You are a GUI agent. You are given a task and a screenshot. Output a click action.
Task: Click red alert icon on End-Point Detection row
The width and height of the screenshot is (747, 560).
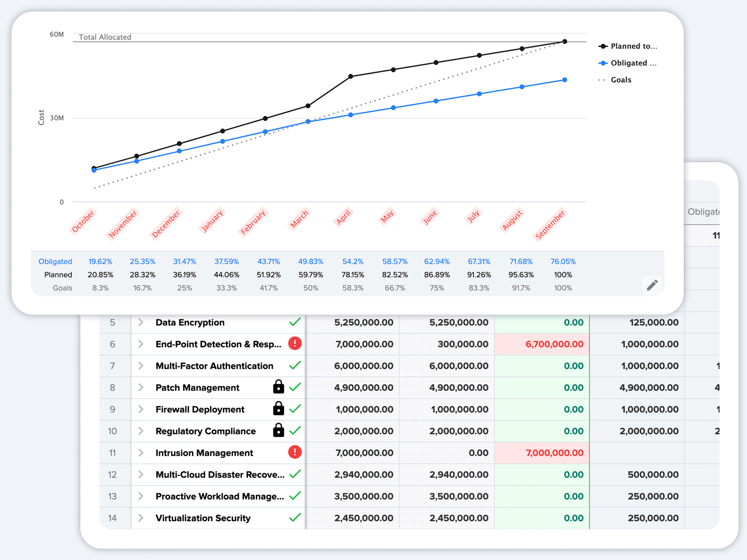[295, 344]
